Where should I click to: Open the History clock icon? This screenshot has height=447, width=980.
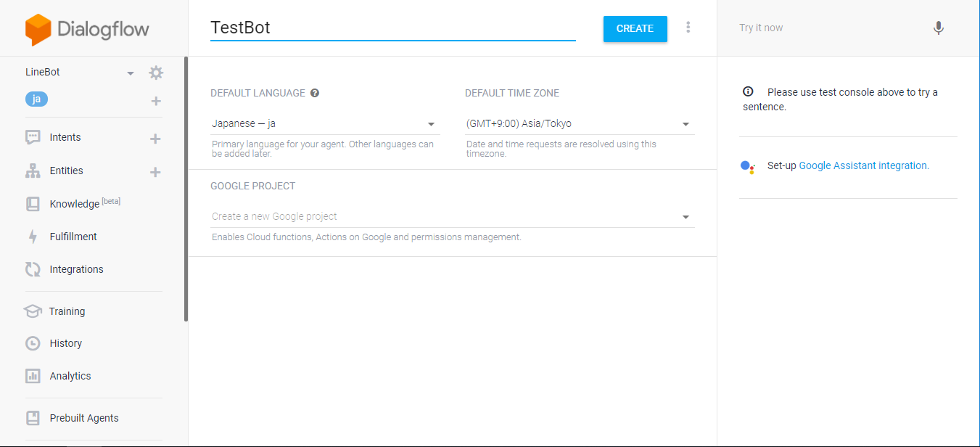pyautogui.click(x=32, y=343)
